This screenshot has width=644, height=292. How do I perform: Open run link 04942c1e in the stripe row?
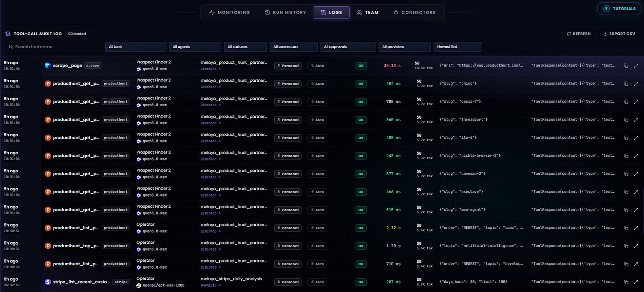[210, 286]
